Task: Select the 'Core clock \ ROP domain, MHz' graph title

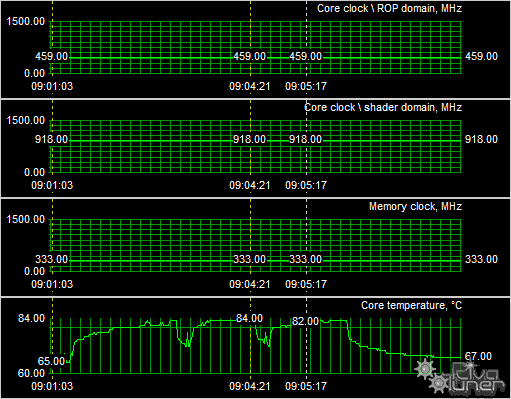Action: point(389,8)
